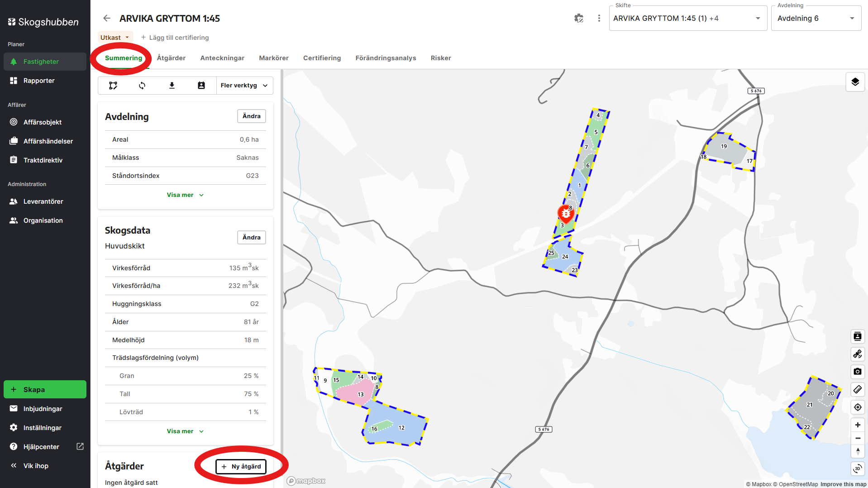This screenshot has height=488, width=868.
Task: Click the green Skapa button
Action: click(x=45, y=389)
